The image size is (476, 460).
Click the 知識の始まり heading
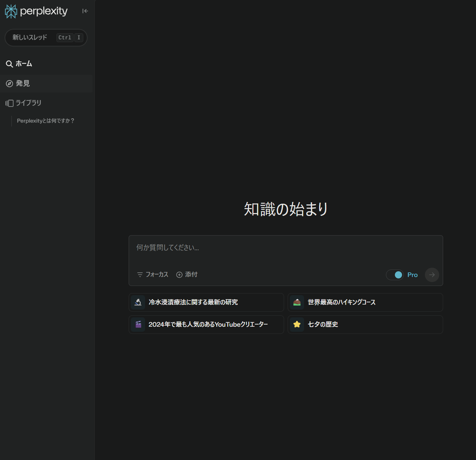click(286, 209)
